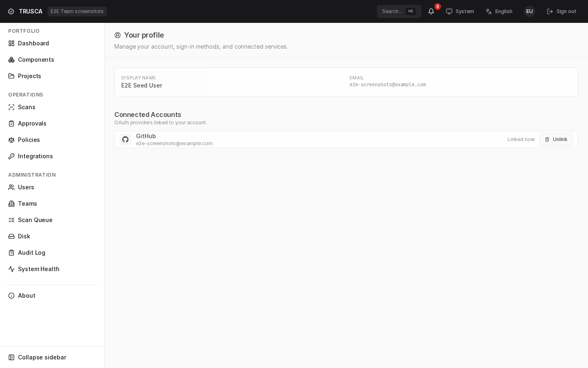This screenshot has width=588, height=368.
Task: Open notifications bell with 3 alerts
Action: point(431,11)
